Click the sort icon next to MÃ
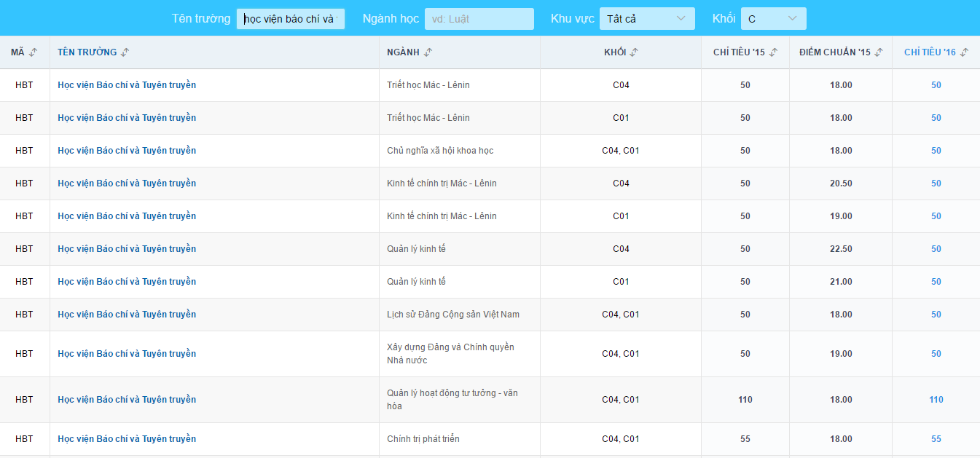The height and width of the screenshot is (458, 980). tap(33, 52)
